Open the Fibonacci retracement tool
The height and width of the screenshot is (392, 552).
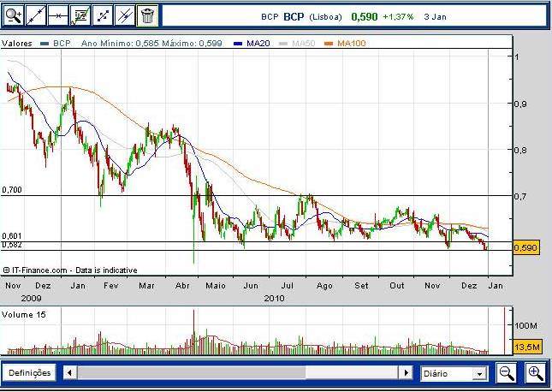pos(80,15)
